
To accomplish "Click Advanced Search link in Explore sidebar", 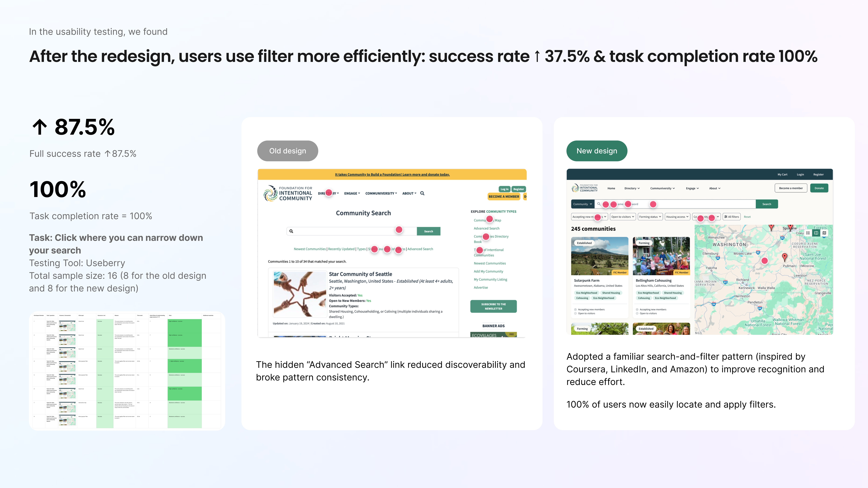I will [486, 228].
